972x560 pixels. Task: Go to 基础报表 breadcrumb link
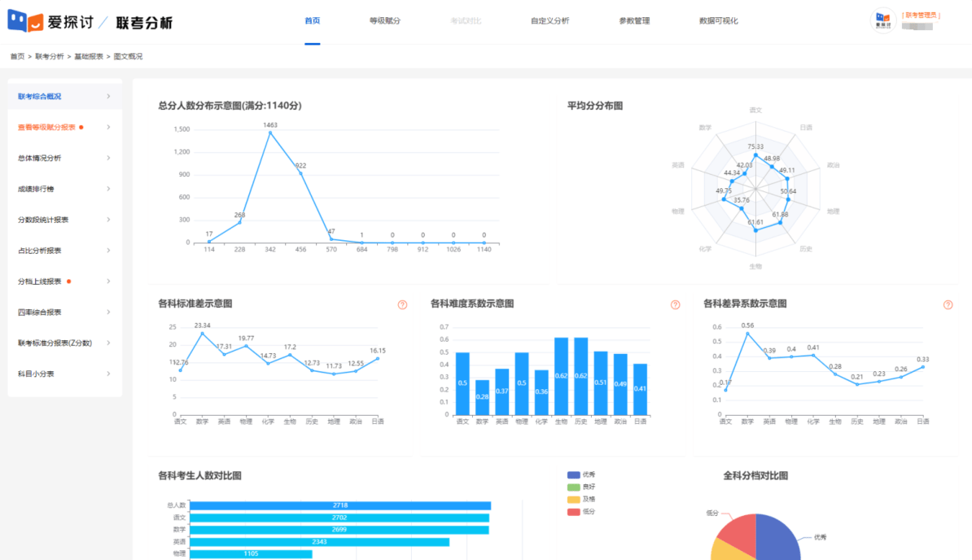[x=89, y=57]
